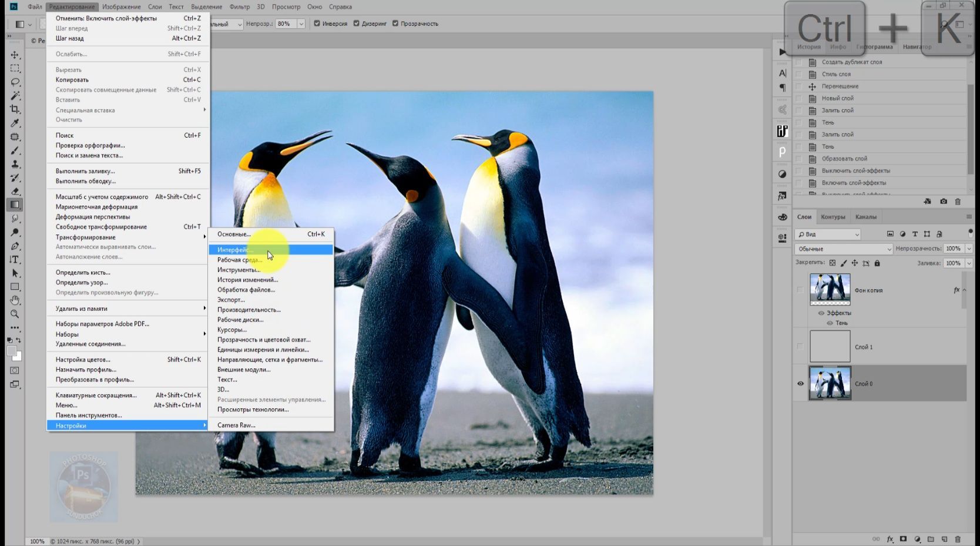Click Выполнить заливку... menu entry
This screenshot has width=980, height=546.
(128, 171)
